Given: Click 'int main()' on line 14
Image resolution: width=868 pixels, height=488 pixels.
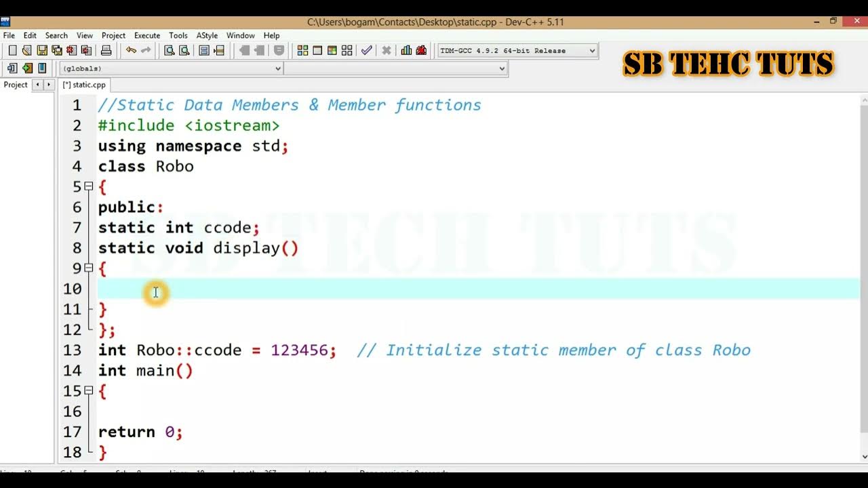Looking at the screenshot, I should (145, 371).
